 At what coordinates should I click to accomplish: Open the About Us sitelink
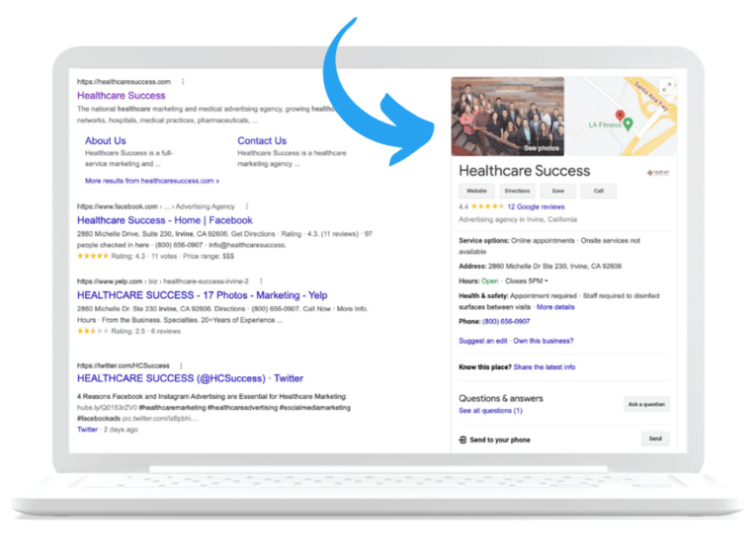pyautogui.click(x=106, y=140)
